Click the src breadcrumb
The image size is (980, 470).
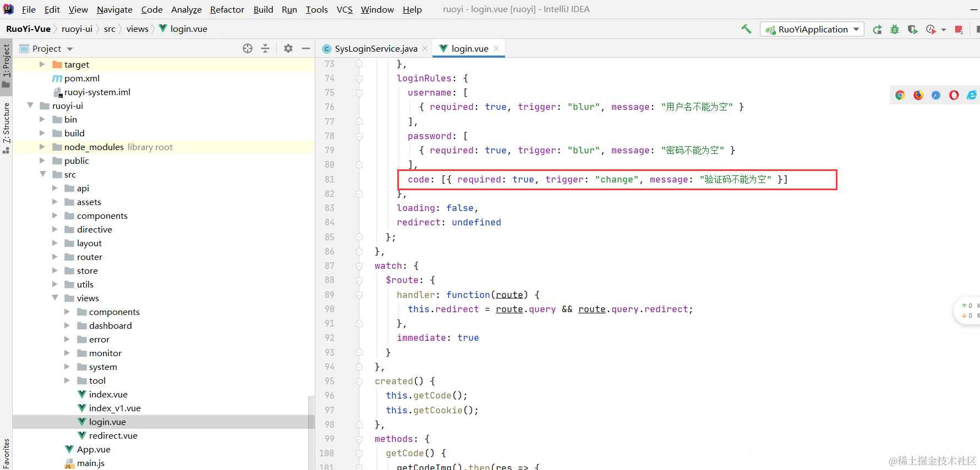(110, 29)
